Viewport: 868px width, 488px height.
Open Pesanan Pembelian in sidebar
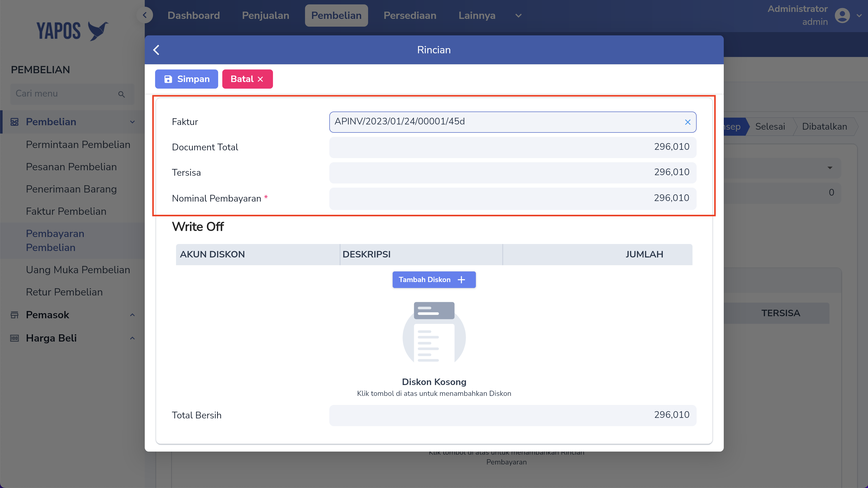coord(71,167)
